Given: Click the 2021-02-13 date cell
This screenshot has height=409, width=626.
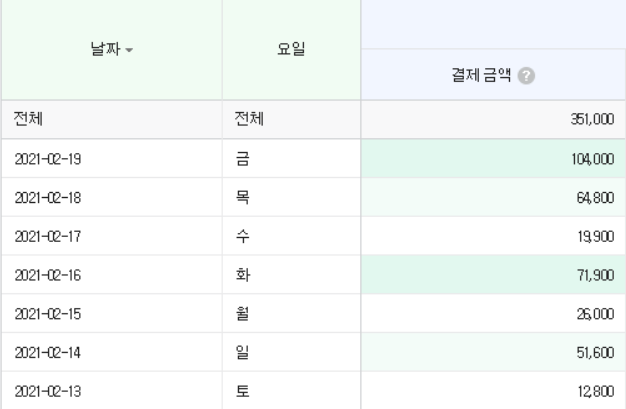Looking at the screenshot, I should point(112,391).
